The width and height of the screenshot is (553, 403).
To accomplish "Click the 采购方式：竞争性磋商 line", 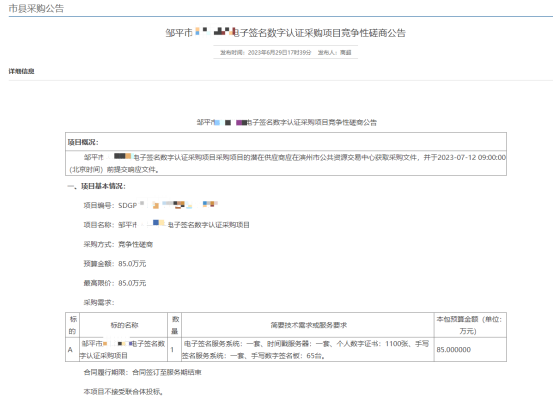I will click(118, 244).
